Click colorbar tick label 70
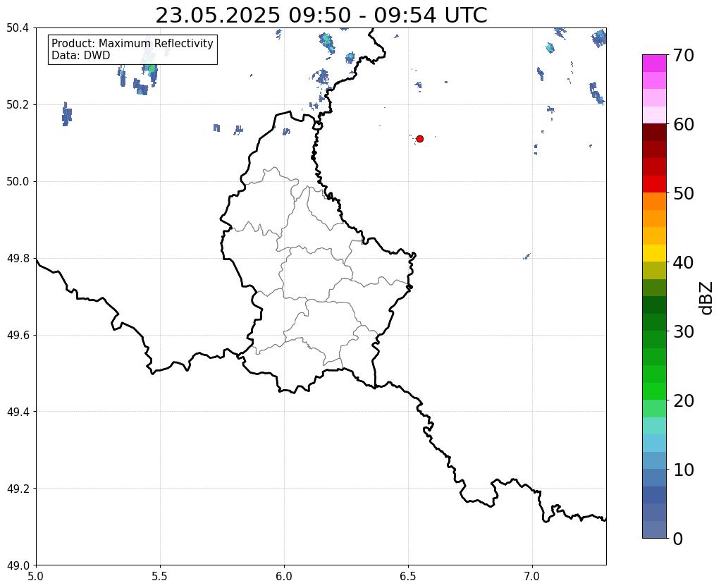Image resolution: width=721 pixels, height=588 pixels. pos(684,55)
